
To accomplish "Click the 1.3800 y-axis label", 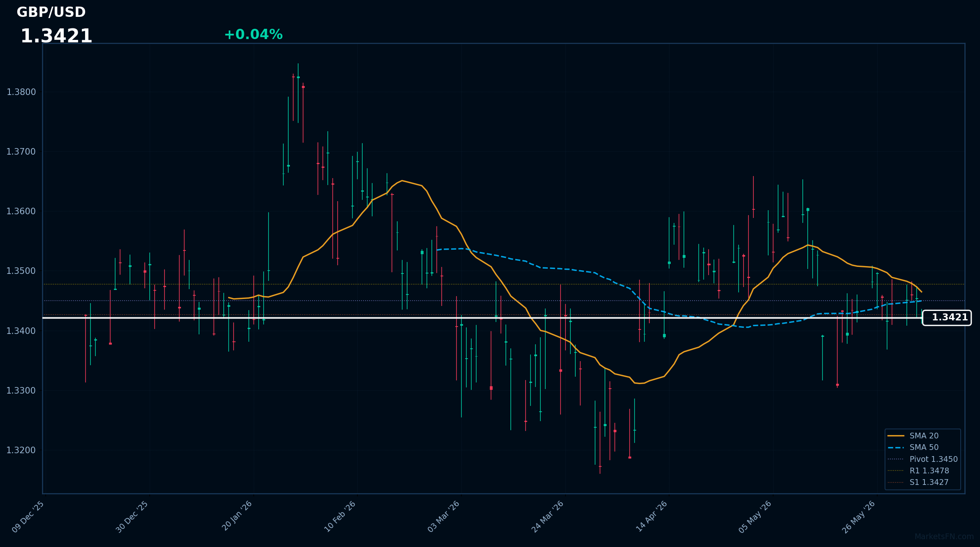I will point(21,92).
